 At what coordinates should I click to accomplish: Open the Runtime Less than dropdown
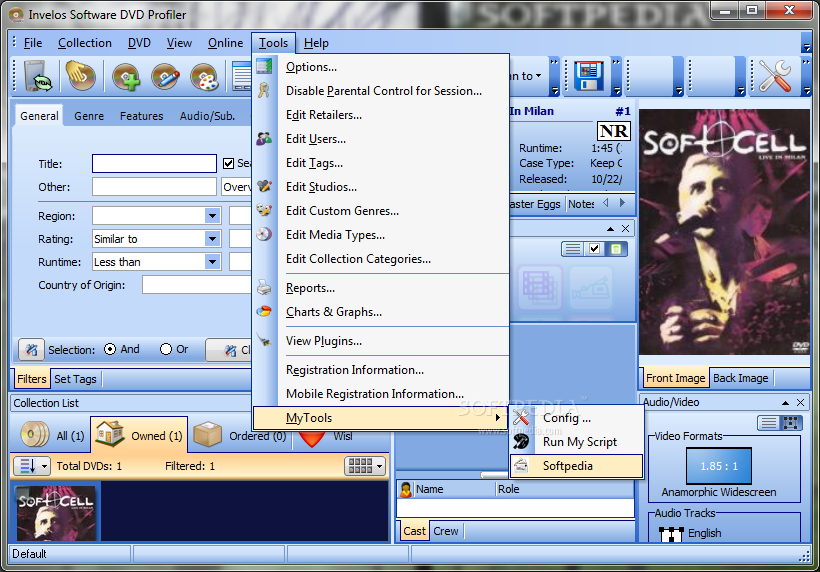pyautogui.click(x=212, y=261)
